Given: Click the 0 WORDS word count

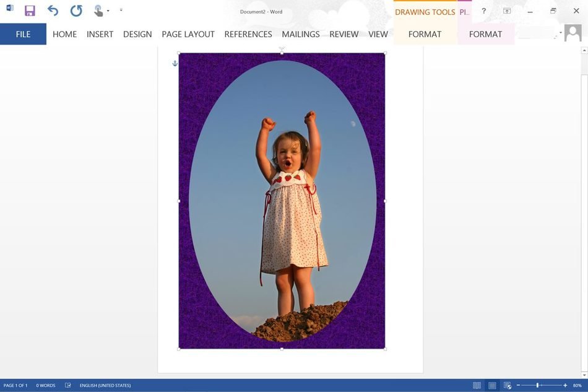Looking at the screenshot, I should (x=45, y=385).
